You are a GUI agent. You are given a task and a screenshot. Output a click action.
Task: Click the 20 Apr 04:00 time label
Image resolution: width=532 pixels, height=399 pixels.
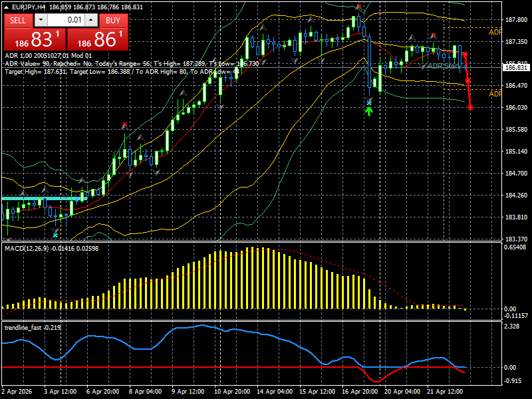coord(402,392)
